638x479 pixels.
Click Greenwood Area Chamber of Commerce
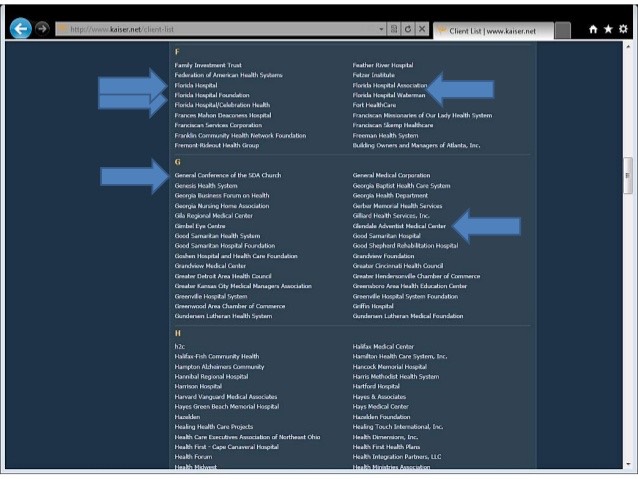pos(230,306)
